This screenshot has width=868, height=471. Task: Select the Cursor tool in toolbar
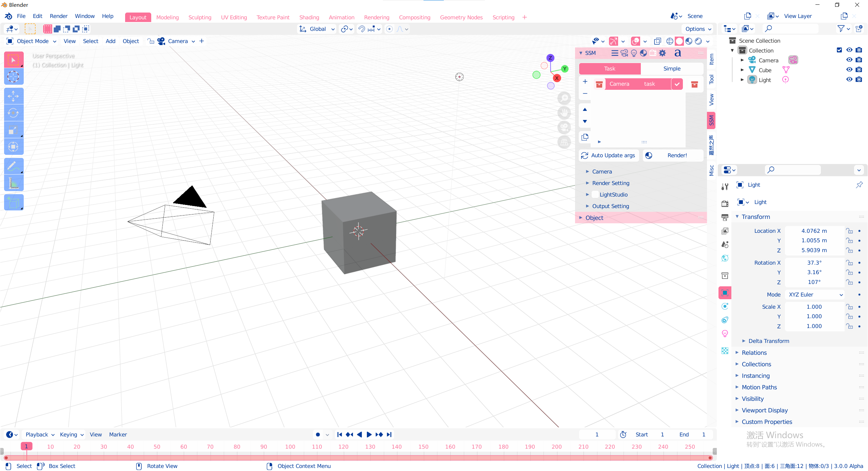(x=13, y=77)
